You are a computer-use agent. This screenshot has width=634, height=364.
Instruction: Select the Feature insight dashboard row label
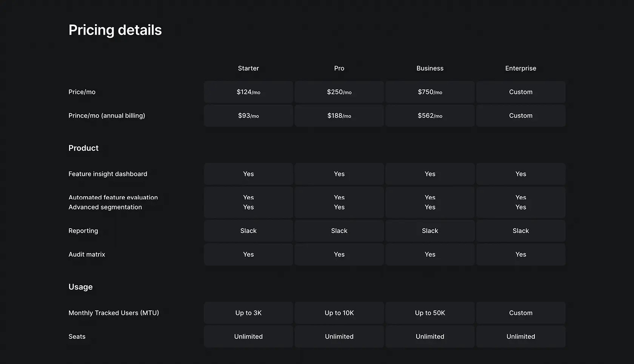coord(108,174)
